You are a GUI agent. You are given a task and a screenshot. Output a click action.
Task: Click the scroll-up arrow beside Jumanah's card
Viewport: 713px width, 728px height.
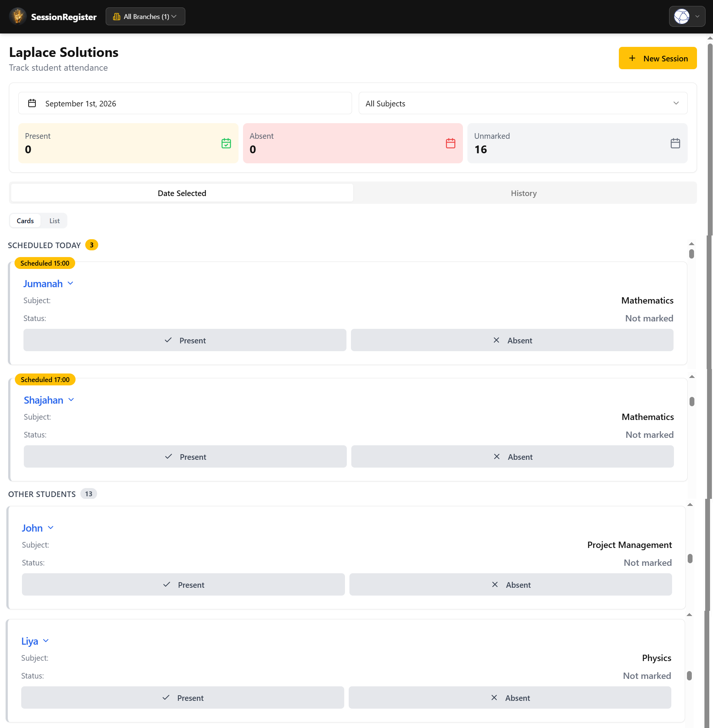pos(691,244)
